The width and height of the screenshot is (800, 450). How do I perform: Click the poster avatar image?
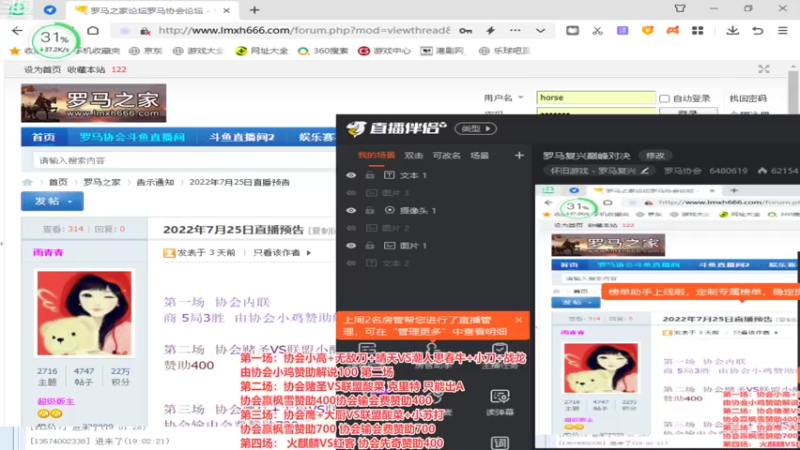[x=84, y=313]
